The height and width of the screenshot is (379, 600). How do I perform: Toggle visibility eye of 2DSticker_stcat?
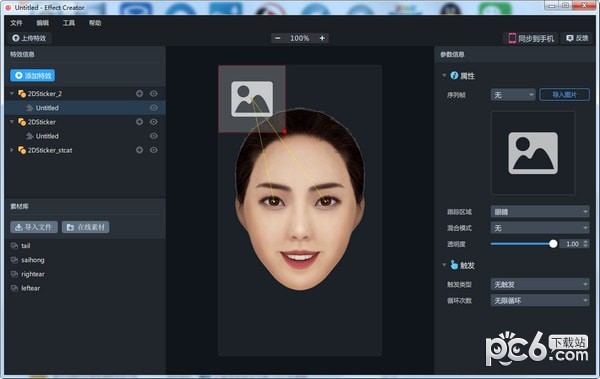[153, 150]
